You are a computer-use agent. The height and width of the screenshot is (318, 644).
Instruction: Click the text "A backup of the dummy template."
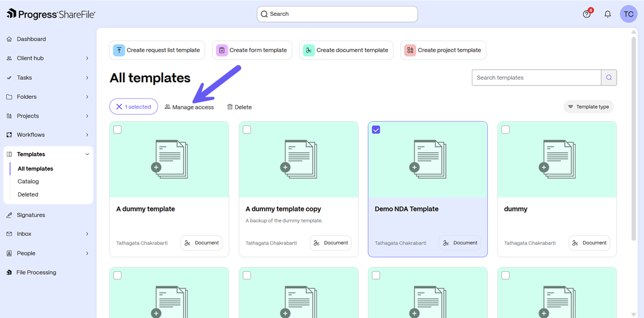[284, 221]
